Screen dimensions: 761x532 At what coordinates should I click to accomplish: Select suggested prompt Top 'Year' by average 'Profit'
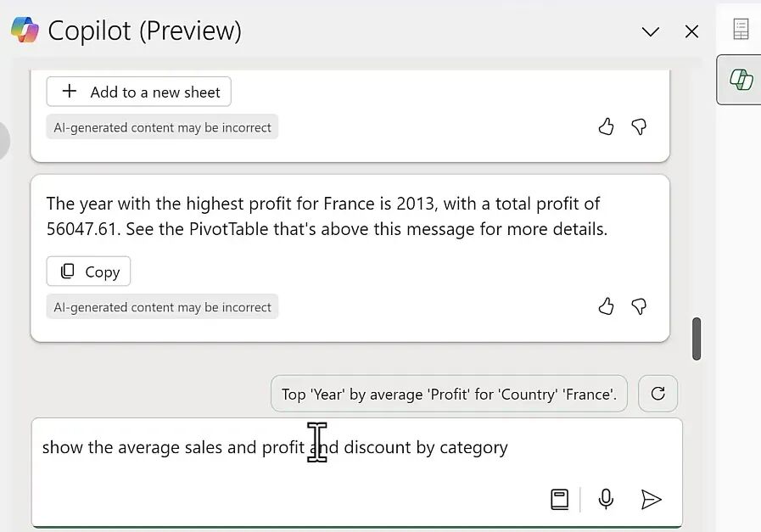click(x=449, y=394)
